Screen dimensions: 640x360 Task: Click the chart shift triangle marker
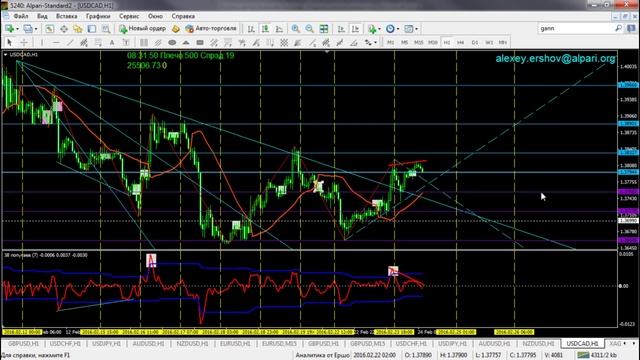pyautogui.click(x=327, y=52)
